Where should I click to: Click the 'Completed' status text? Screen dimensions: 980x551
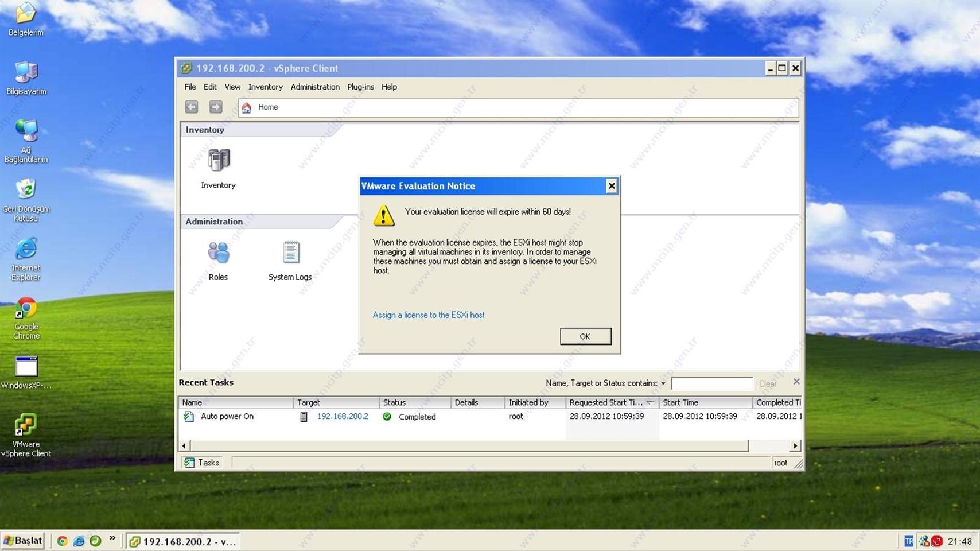pos(417,417)
